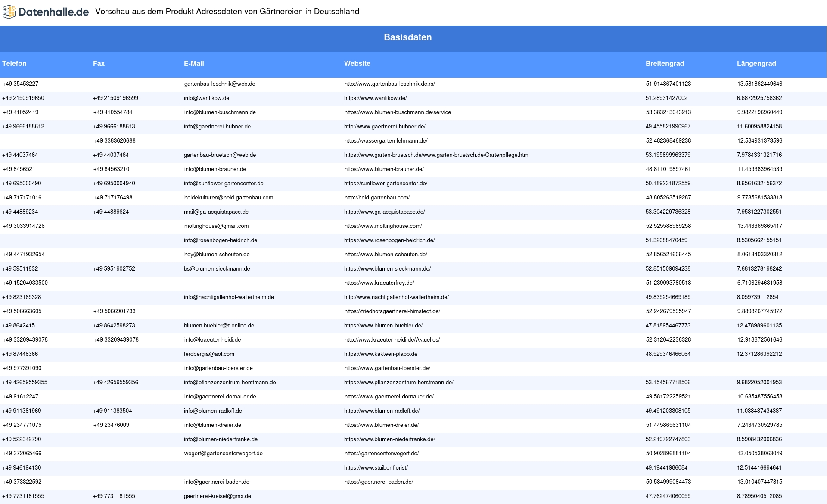
Task: Click email mail@ga-acquistapace.de
Action: click(216, 212)
